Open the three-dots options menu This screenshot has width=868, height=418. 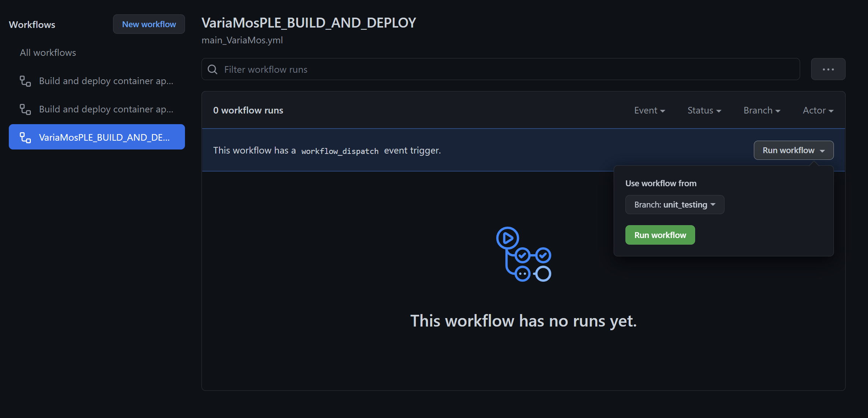(x=828, y=69)
